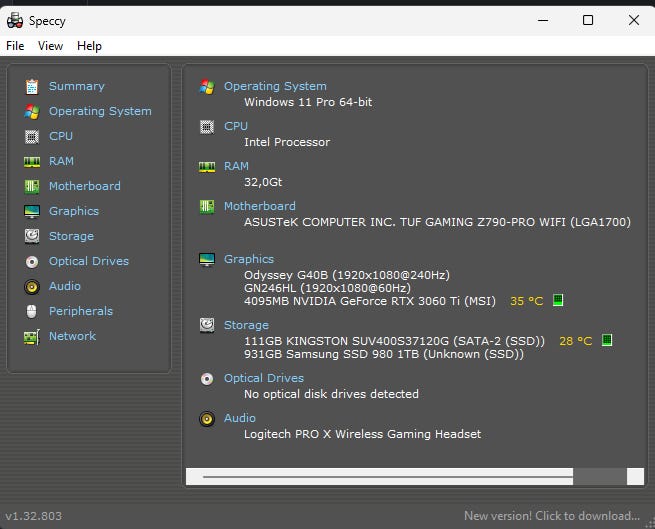Click 'Windows 11 Pro 64-bit' text

[308, 102]
